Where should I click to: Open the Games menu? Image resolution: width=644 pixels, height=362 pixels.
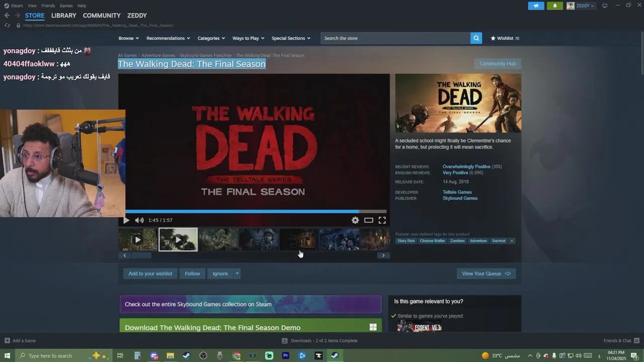tap(66, 6)
